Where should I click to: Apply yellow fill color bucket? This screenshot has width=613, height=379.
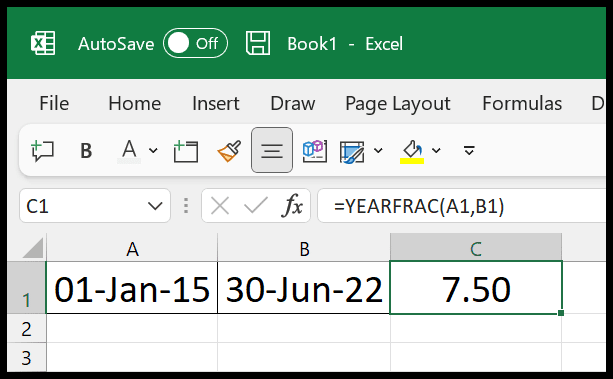[x=412, y=152]
